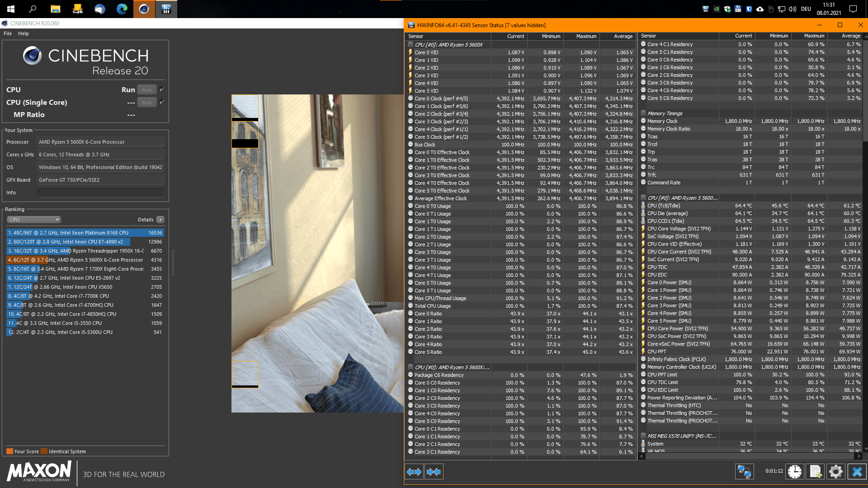This screenshot has height=488, width=868.
Task: Open Cinebench Help menu
Action: (24, 33)
